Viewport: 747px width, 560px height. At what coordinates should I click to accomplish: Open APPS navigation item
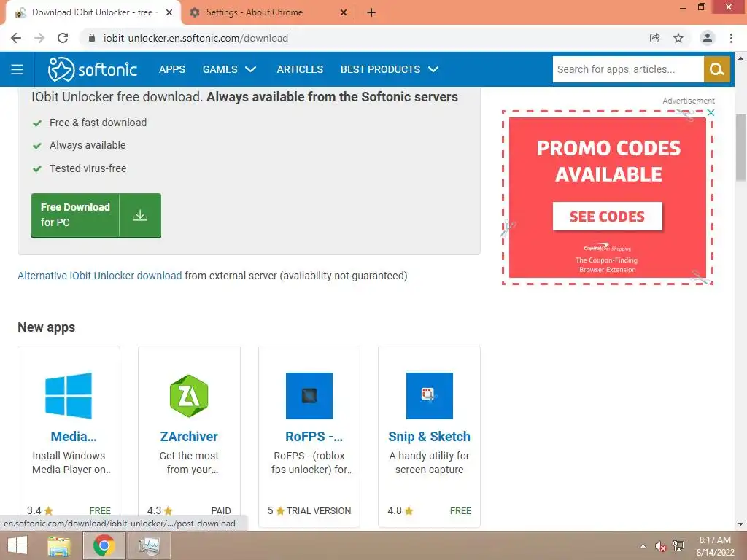[172, 69]
